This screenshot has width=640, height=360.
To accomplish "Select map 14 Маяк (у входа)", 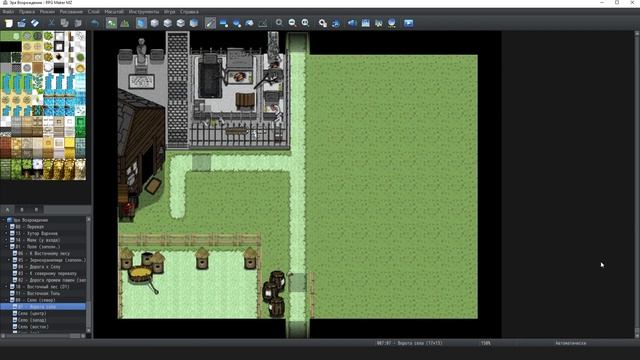I will (x=37, y=240).
